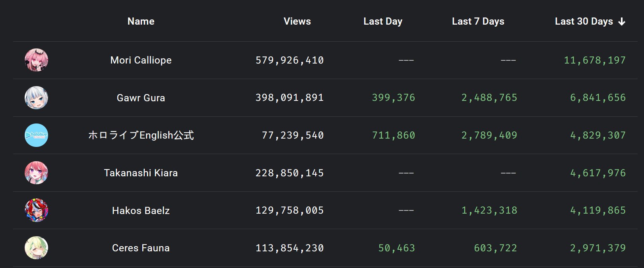Click Mori Calliope's empty Last Day cell
644x268 pixels.
[x=406, y=60]
